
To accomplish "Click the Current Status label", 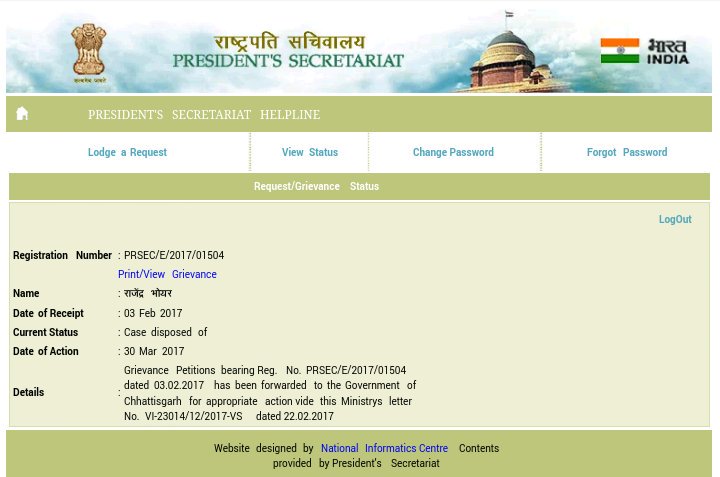I will point(45,332).
